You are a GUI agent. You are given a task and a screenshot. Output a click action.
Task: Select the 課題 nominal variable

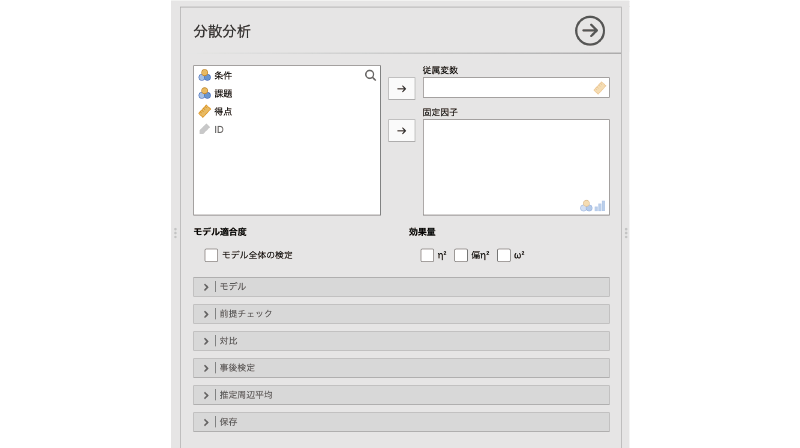pyautogui.click(x=222, y=93)
